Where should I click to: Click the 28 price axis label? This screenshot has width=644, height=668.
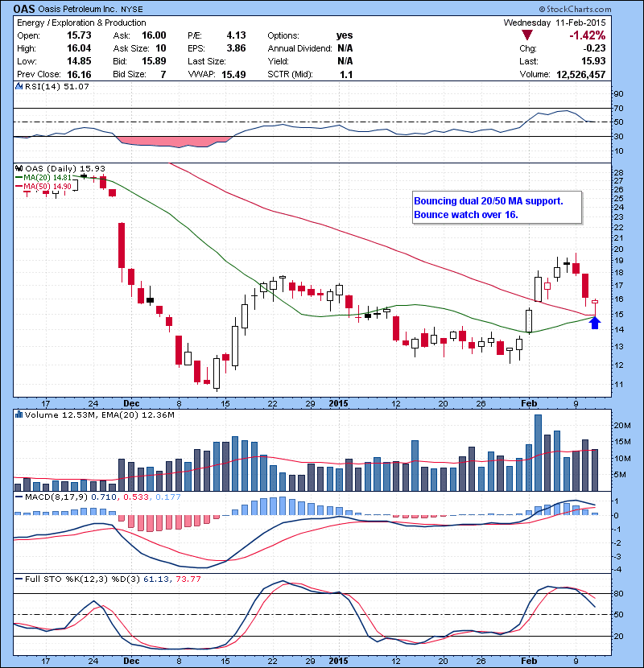click(618, 172)
